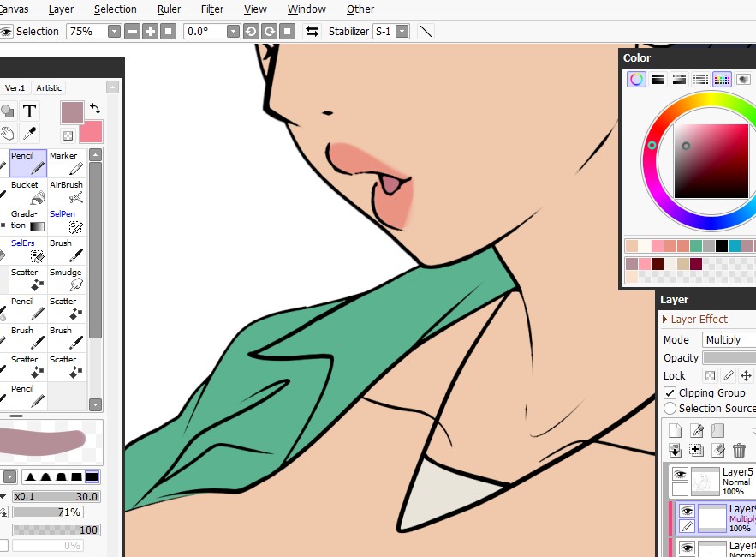Click the add selection to layer icon
Screen dimensions: 756x557
pos(696,451)
